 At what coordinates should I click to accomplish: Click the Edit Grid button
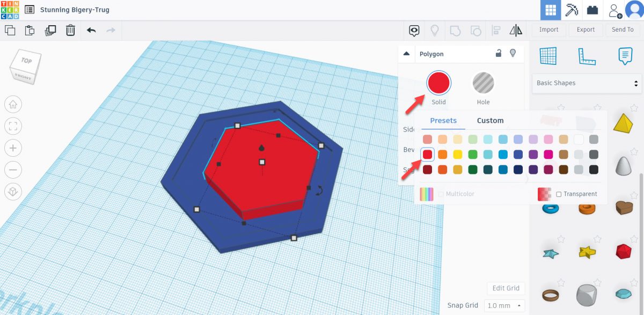(506, 288)
